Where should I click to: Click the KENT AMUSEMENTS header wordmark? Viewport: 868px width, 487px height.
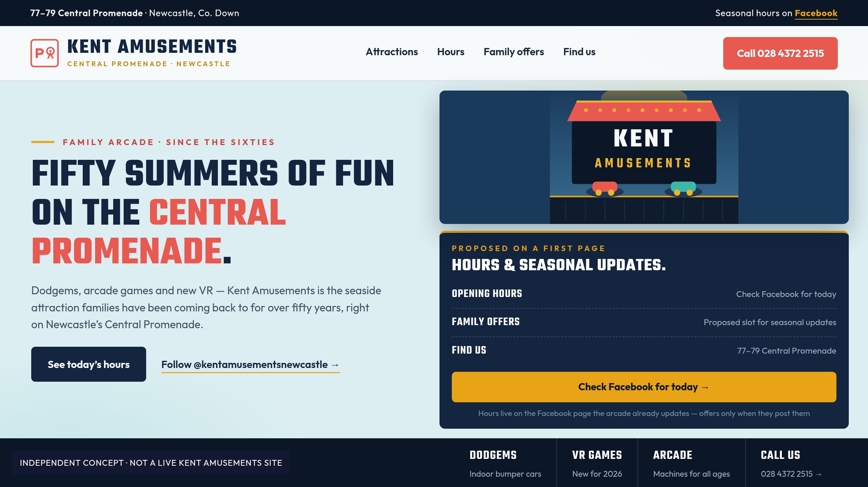[152, 46]
